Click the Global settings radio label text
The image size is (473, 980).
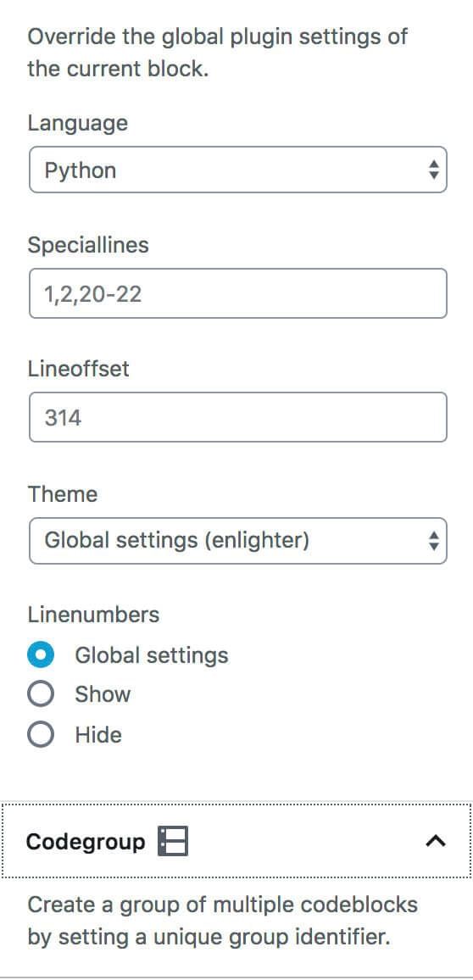click(x=152, y=655)
